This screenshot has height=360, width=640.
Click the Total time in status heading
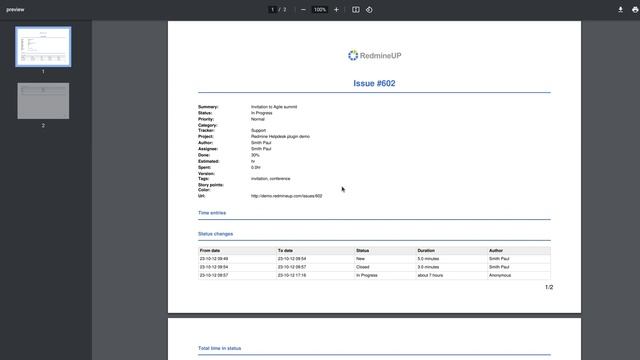[x=220, y=348]
